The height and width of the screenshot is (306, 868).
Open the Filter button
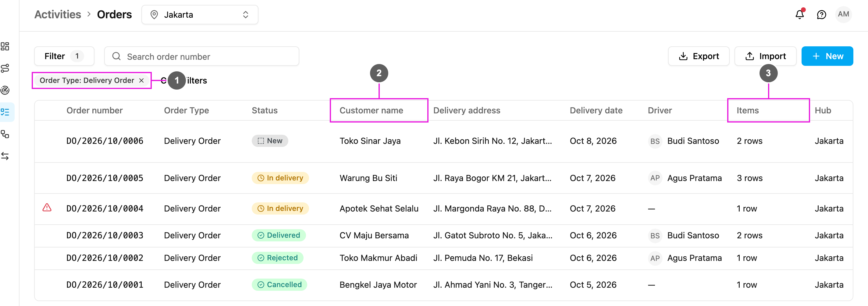coord(64,56)
